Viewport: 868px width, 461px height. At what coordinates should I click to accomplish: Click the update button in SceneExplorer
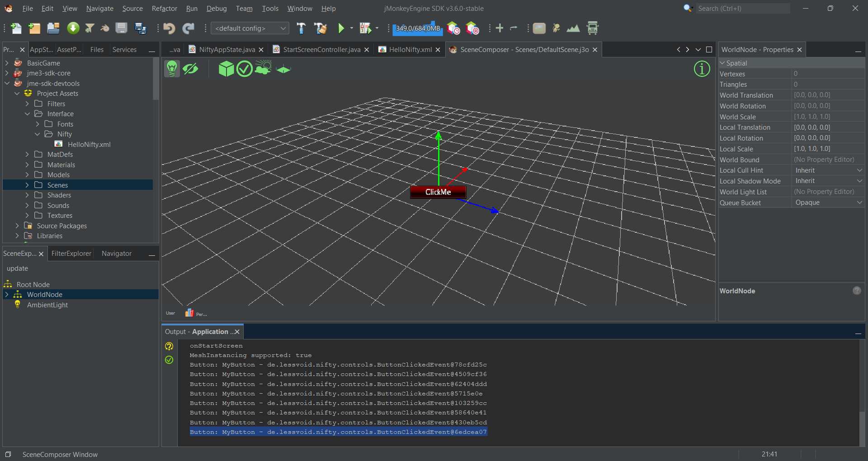pyautogui.click(x=17, y=268)
